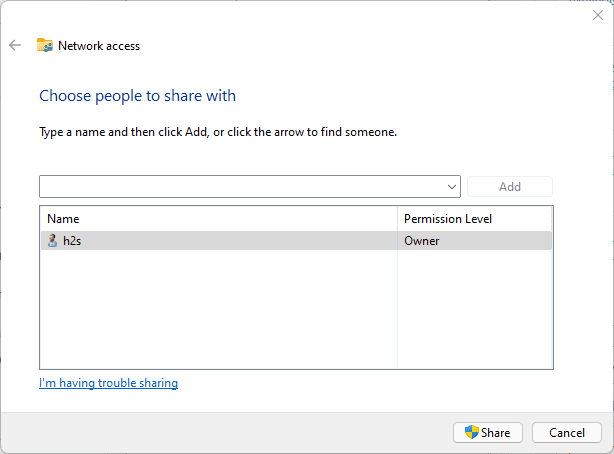
Task: Open the Owner permission level cell
Action: tap(474, 241)
